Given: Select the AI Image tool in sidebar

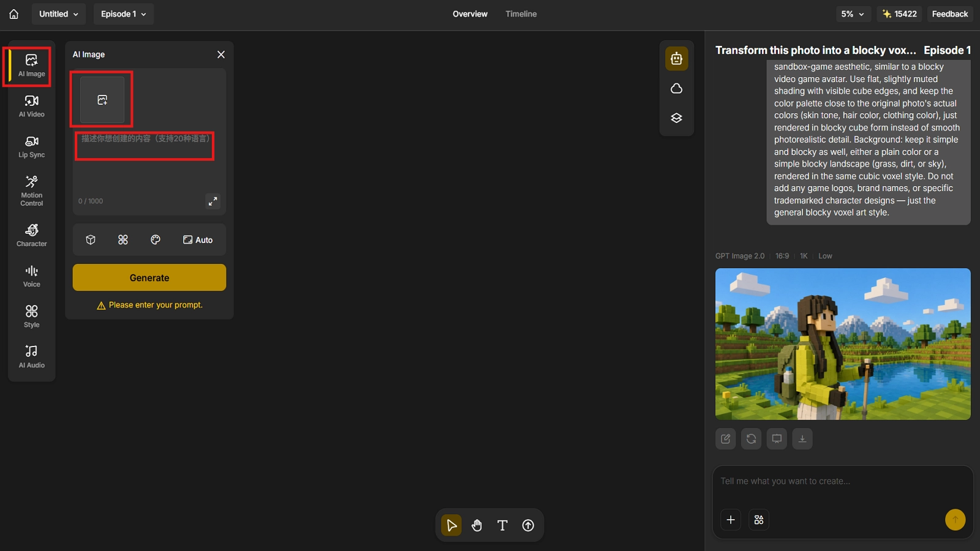Looking at the screenshot, I should [x=32, y=66].
